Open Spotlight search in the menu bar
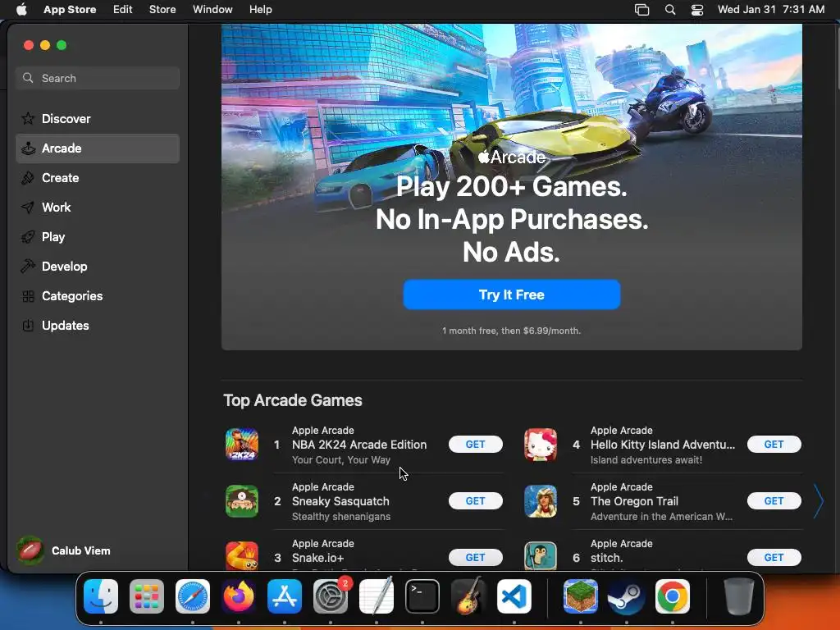 [669, 10]
